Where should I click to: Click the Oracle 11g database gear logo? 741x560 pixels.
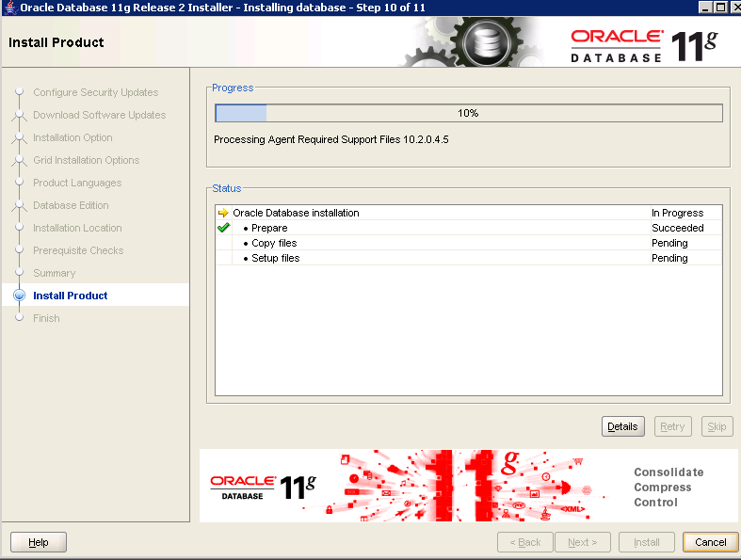click(486, 42)
